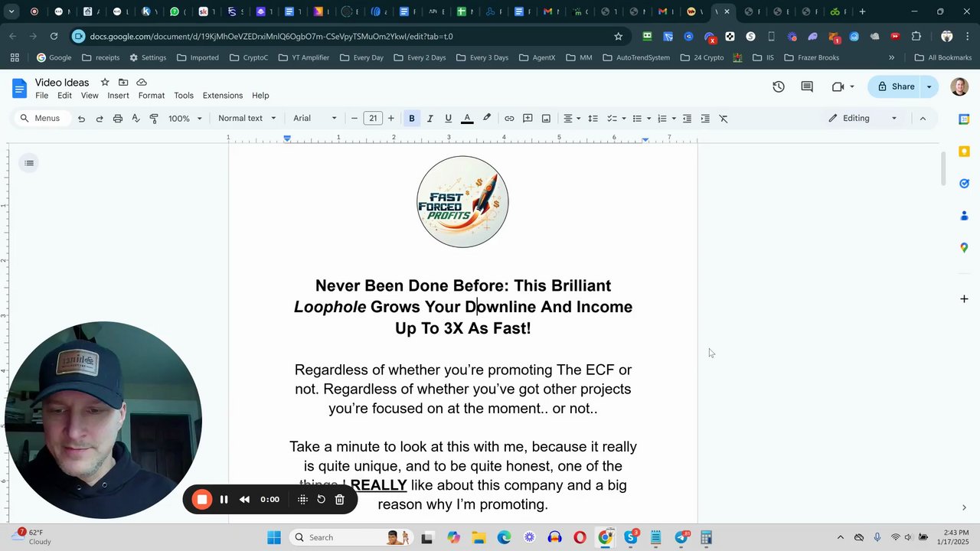Open the document version history
The height and width of the screenshot is (551, 980).
[779, 87]
